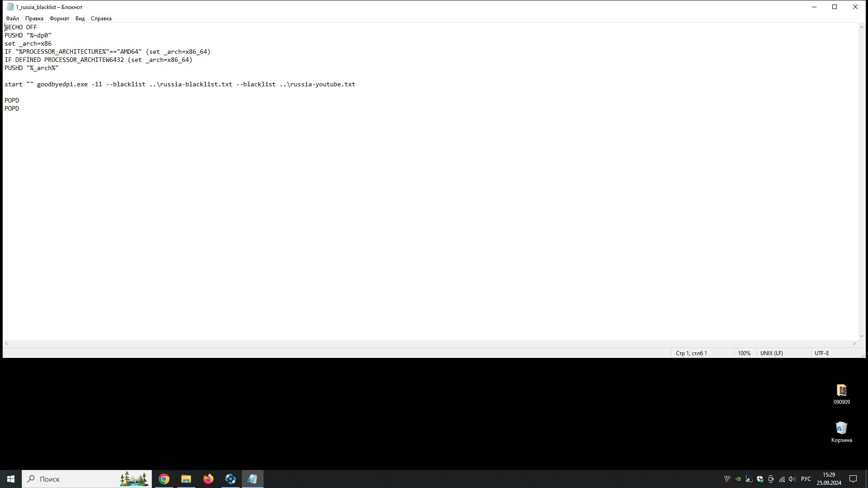Click the PROCESSOR_ARCHITECTURE AMD64 line

pos(108,52)
